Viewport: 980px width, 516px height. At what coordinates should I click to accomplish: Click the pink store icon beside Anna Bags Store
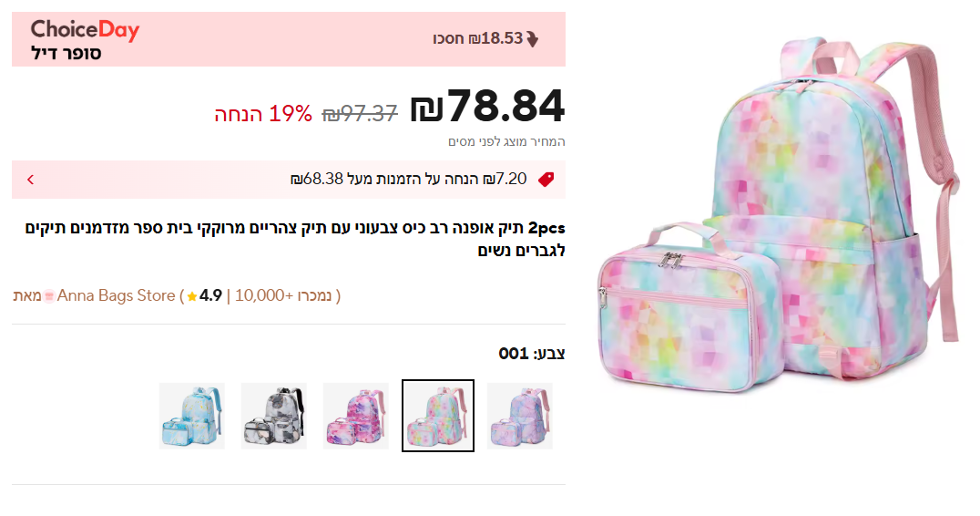pyautogui.click(x=49, y=295)
